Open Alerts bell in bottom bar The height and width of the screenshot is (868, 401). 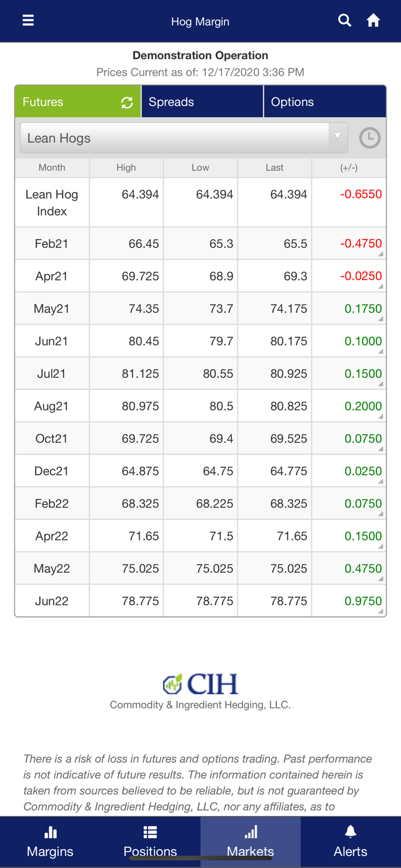click(x=350, y=841)
